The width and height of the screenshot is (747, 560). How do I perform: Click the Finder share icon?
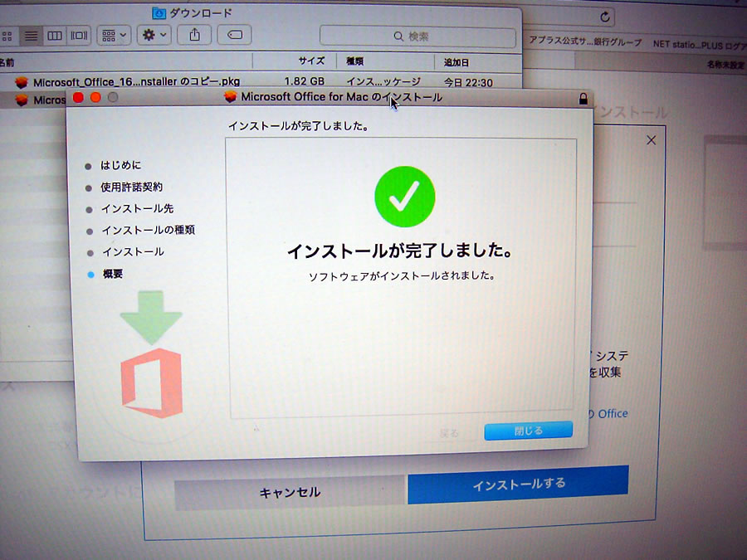pos(194,35)
